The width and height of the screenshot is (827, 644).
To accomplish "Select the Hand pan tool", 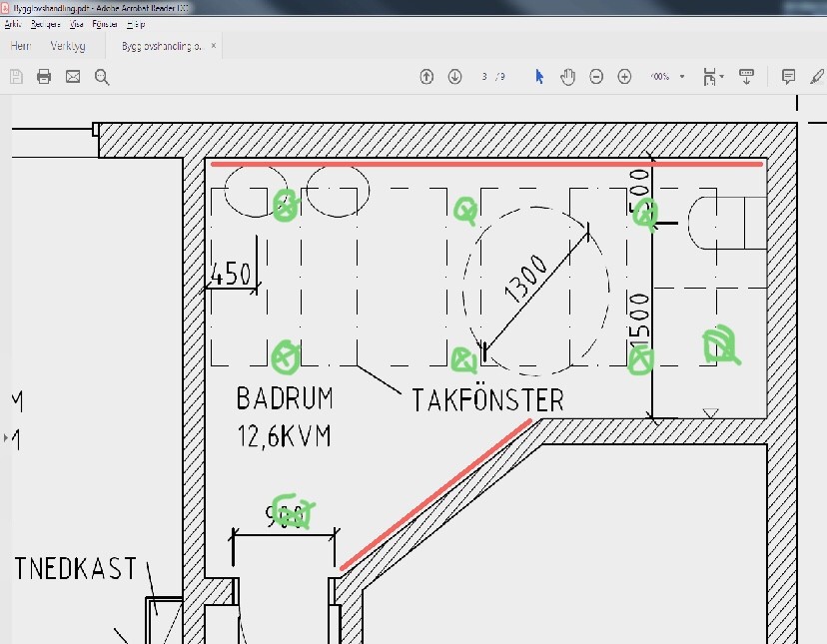I will [567, 77].
